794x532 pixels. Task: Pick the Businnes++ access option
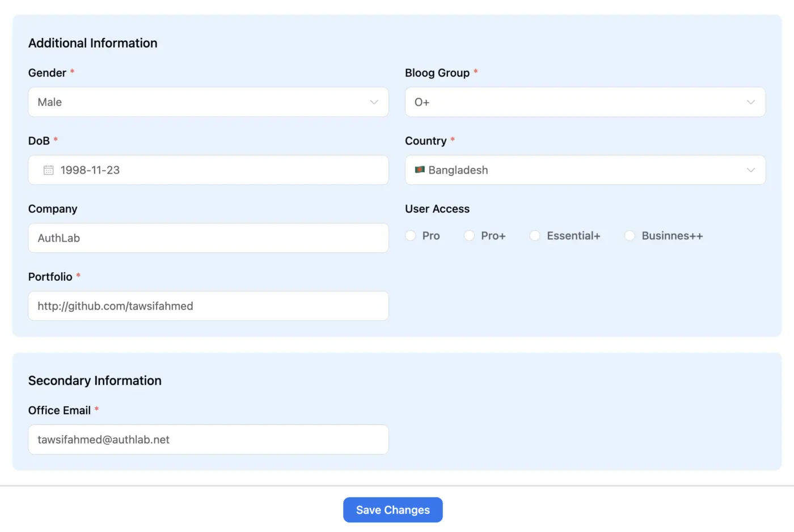pyautogui.click(x=630, y=235)
